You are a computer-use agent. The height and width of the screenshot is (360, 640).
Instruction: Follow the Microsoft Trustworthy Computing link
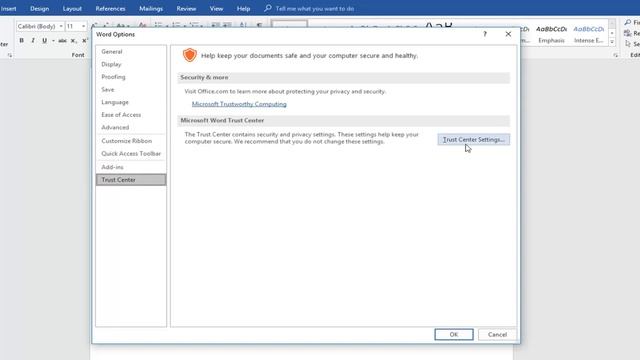(239, 104)
